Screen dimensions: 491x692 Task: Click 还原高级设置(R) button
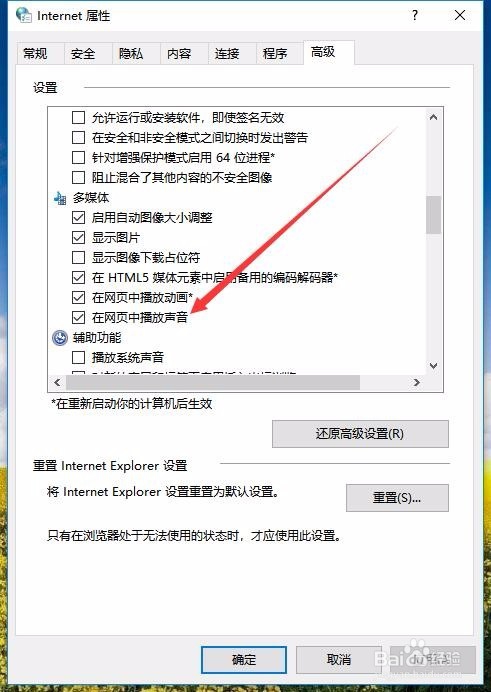pos(360,434)
